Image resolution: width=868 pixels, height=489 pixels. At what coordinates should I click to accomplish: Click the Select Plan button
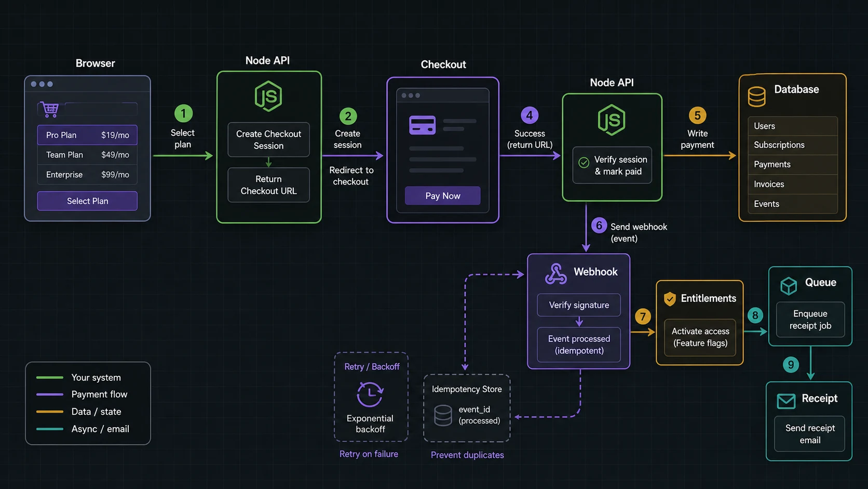coord(87,201)
